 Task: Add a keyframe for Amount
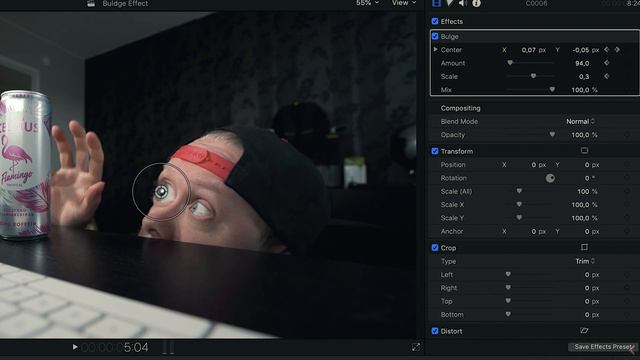[x=607, y=63]
